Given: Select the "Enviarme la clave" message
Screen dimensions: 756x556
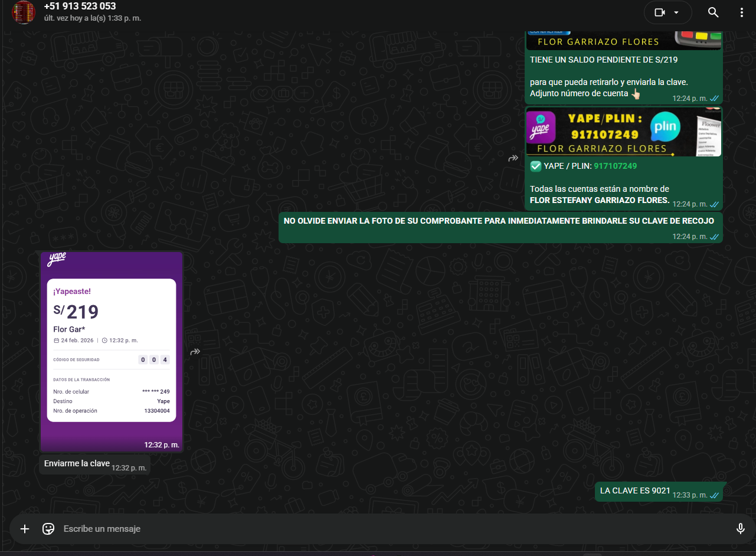Looking at the screenshot, I should [77, 464].
